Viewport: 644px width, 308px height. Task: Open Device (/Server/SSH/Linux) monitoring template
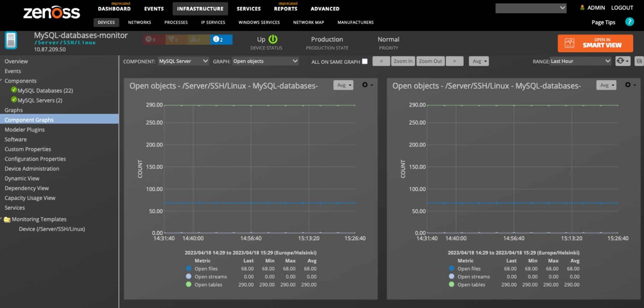pos(52,229)
